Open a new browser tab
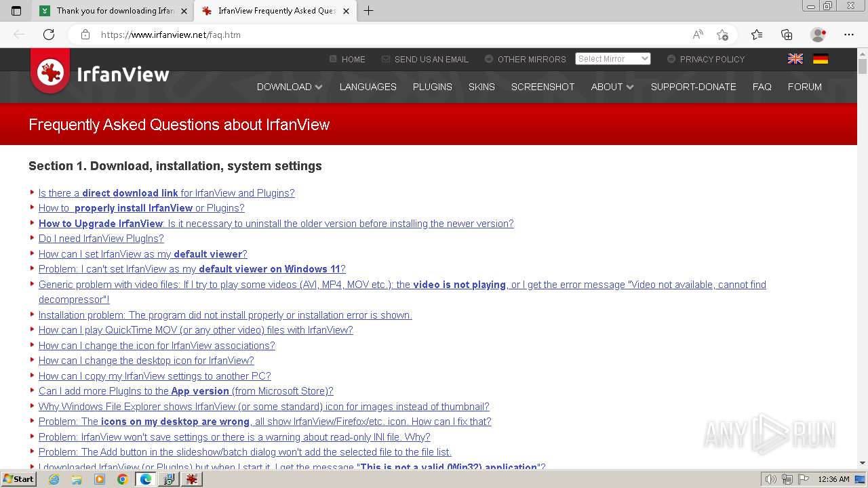 (368, 11)
